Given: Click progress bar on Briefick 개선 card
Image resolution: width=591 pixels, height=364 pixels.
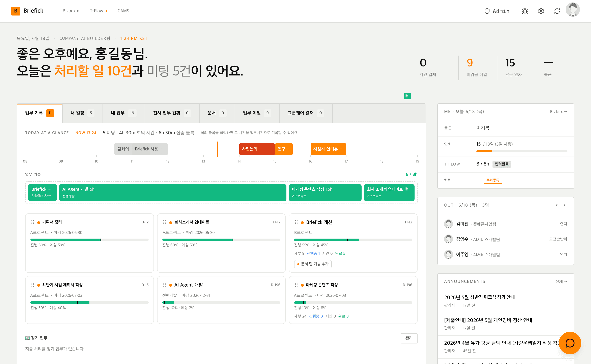Looking at the screenshot, I should point(353,240).
